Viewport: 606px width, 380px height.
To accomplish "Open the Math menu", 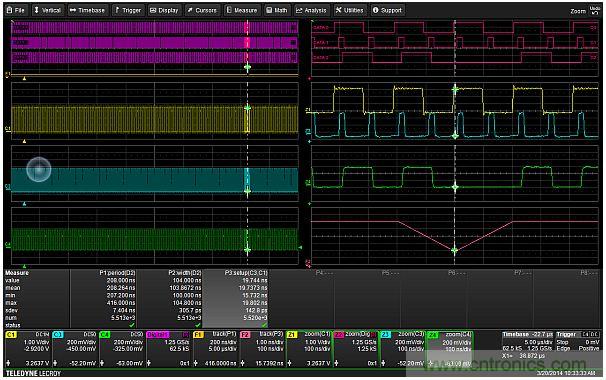I will (x=277, y=10).
